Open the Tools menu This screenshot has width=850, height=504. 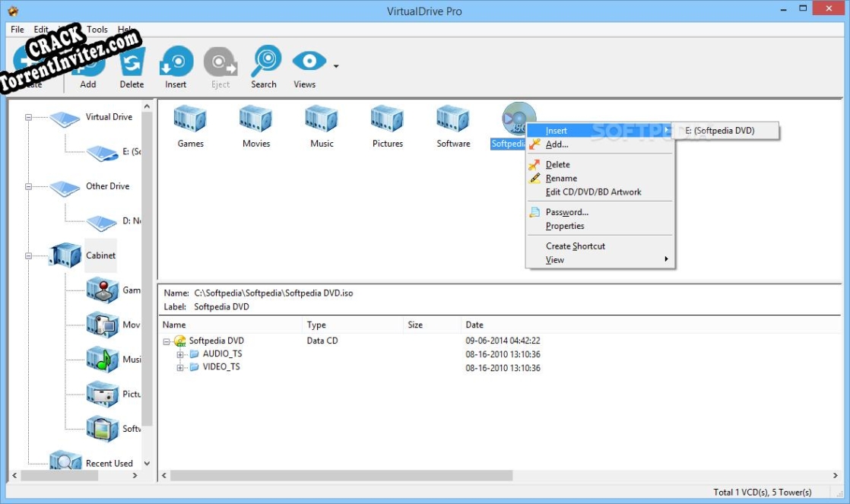tap(97, 30)
